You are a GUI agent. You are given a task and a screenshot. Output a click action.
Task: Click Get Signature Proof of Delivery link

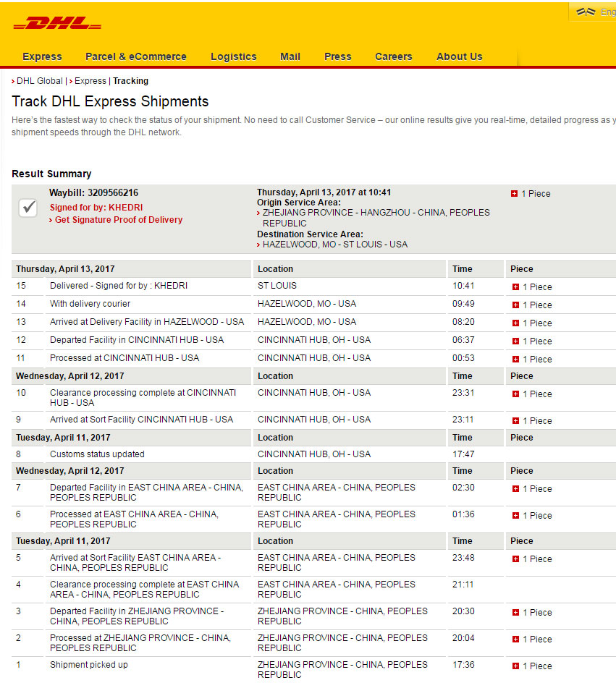(x=119, y=220)
